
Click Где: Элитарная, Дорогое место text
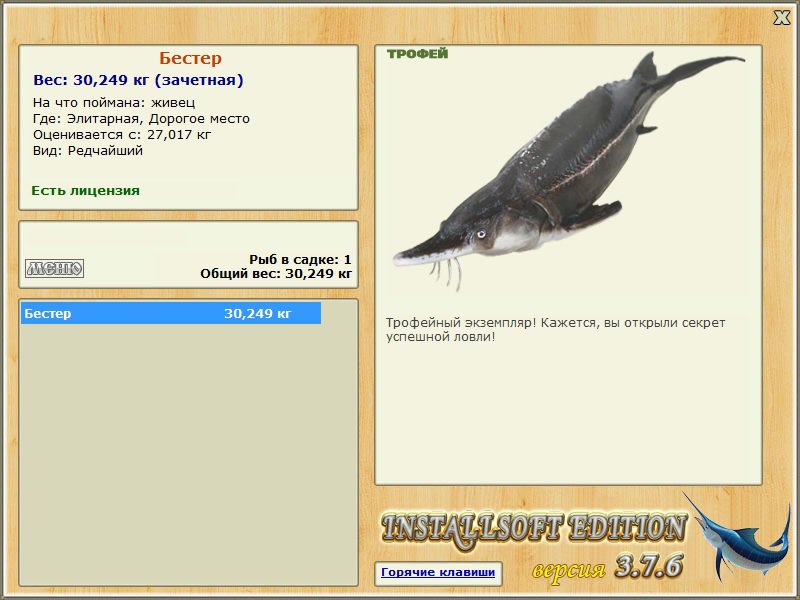pyautogui.click(x=141, y=119)
